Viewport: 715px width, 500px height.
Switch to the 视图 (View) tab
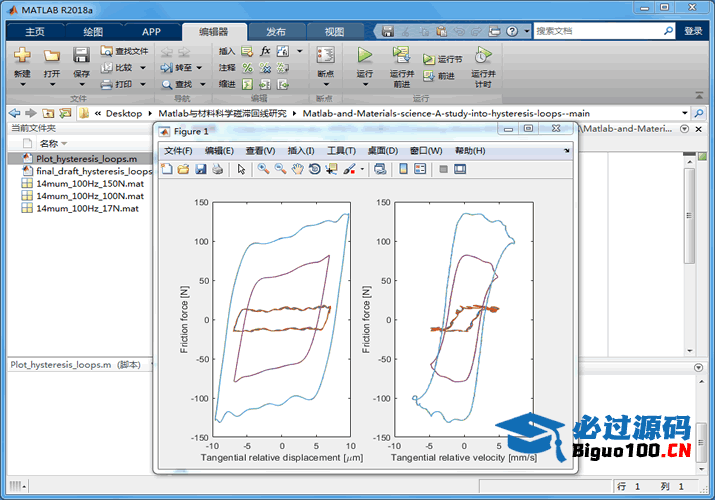click(334, 31)
